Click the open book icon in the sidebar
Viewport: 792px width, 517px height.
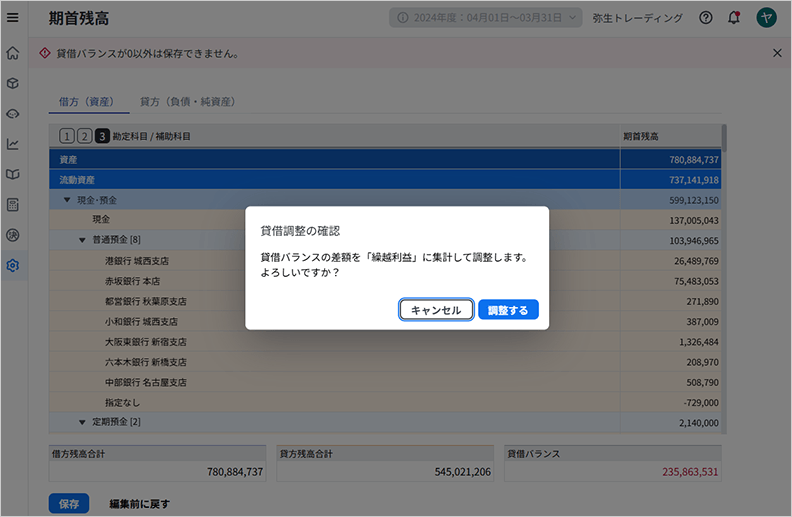(13, 174)
